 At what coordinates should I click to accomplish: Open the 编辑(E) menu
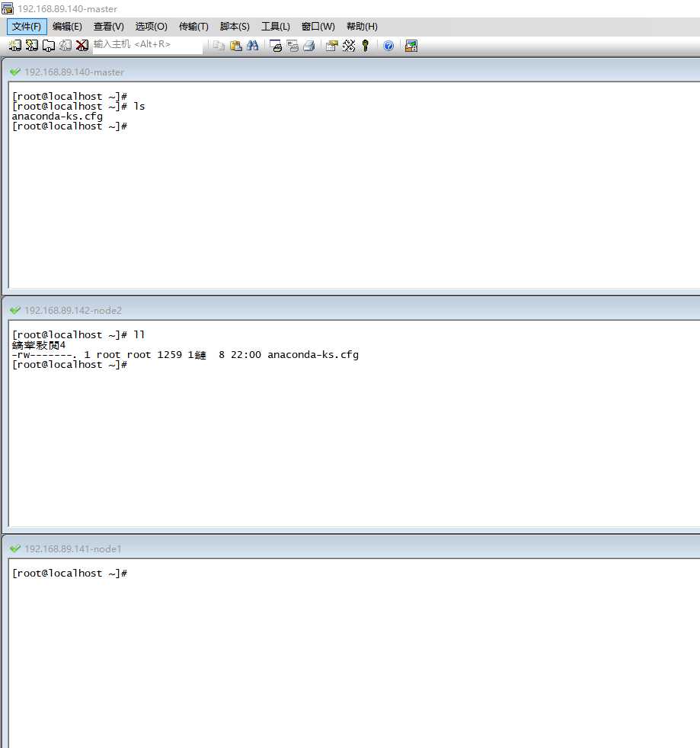point(67,26)
